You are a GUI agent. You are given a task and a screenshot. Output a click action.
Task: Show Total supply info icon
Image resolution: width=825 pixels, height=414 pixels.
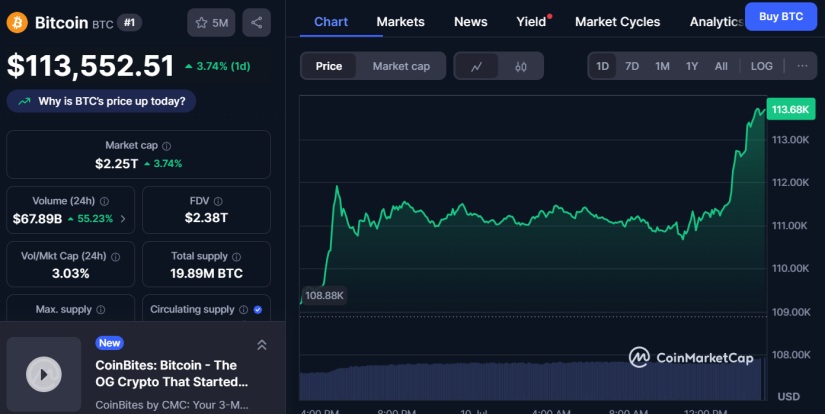(236, 257)
